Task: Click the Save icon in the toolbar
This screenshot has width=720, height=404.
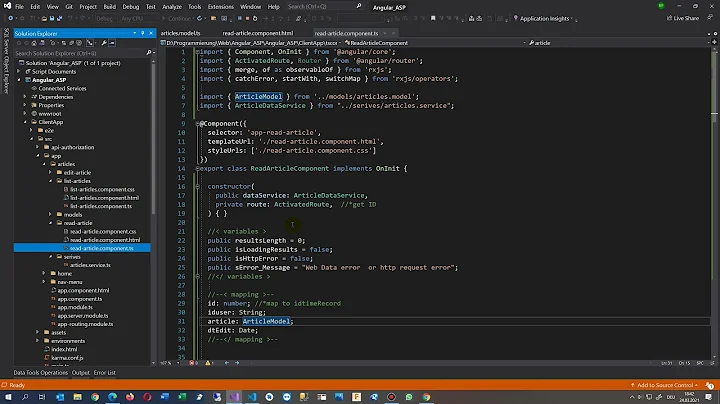Action: coord(52,18)
